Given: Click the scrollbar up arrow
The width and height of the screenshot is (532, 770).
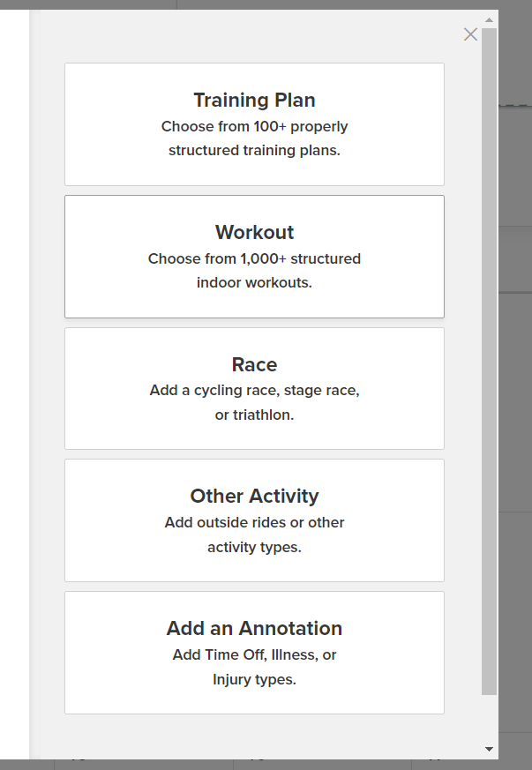Looking at the screenshot, I should click(x=489, y=19).
